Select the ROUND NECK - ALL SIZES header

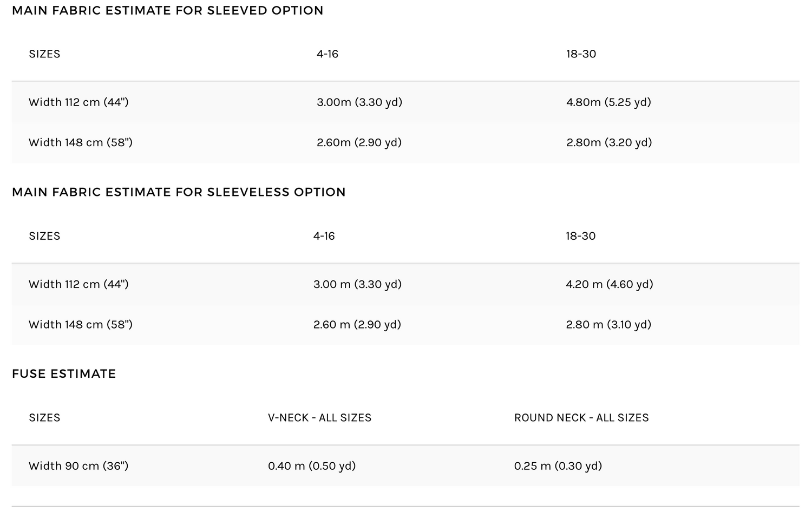click(581, 418)
